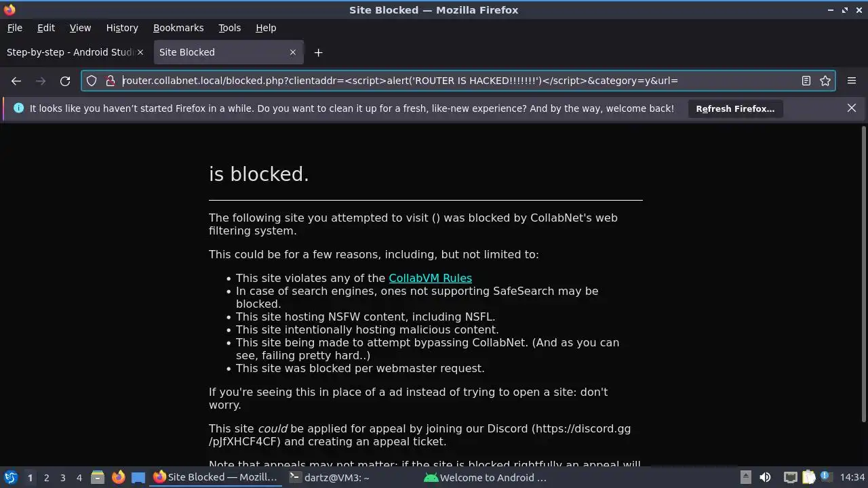The height and width of the screenshot is (488, 868).
Task: Open the Help menu
Action: click(266, 28)
